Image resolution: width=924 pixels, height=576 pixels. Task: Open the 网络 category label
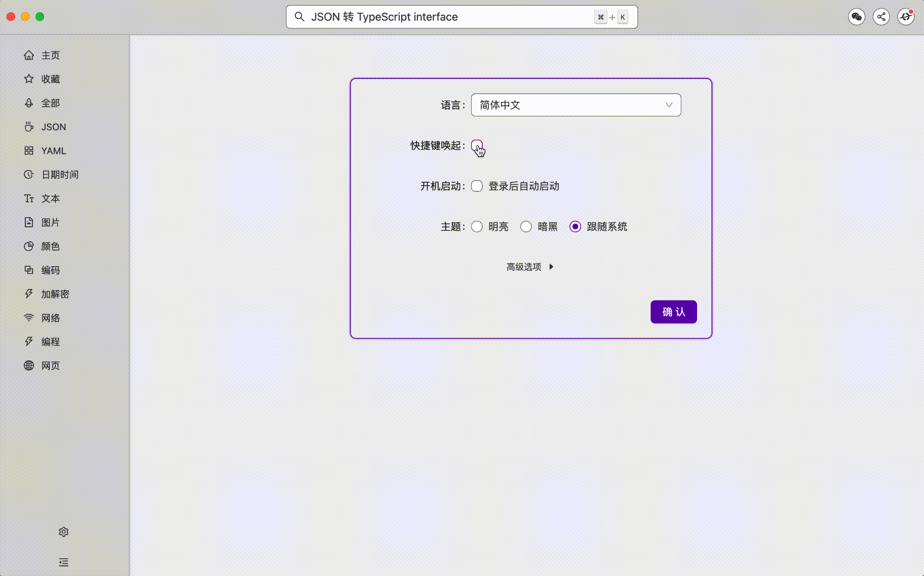(51, 317)
